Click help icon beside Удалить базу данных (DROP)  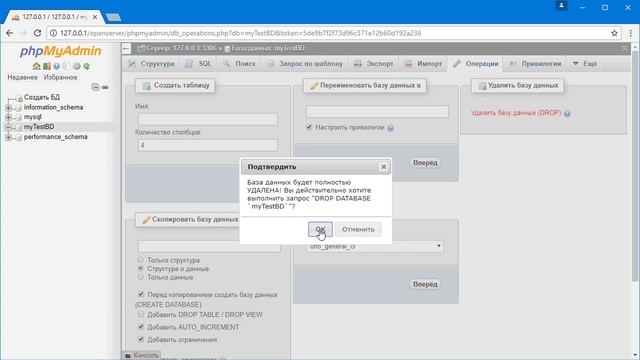pos(567,113)
